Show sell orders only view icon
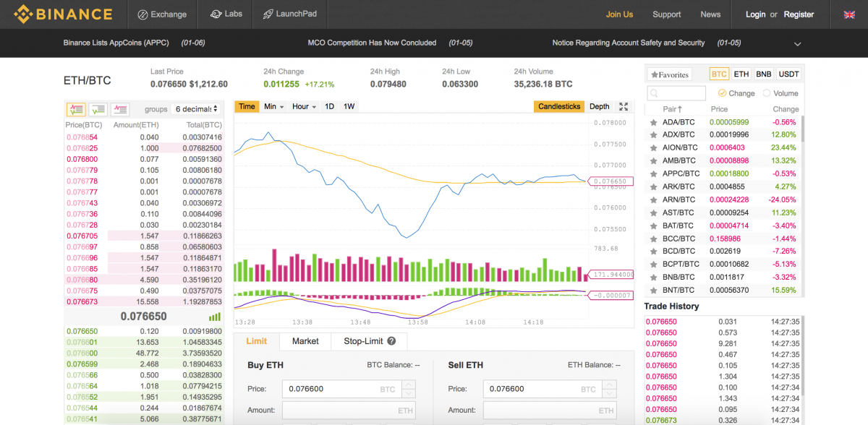This screenshot has width=868, height=425. [120, 109]
